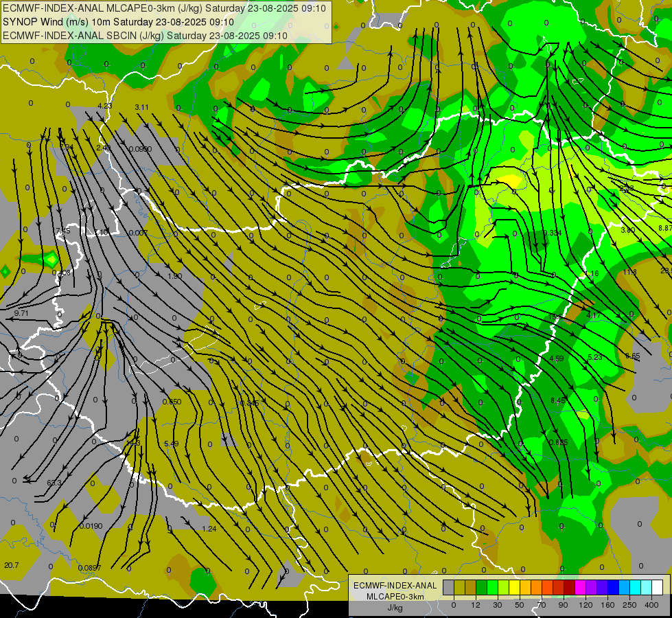Click the MLCAPE0-3km legend subtitle
The image size is (672, 618).
(x=395, y=597)
